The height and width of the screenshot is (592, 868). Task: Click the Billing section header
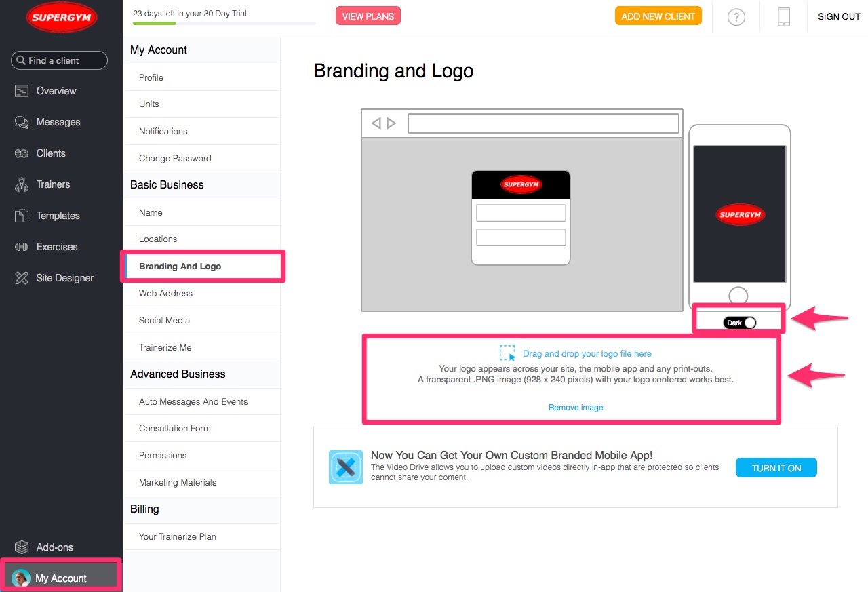(144, 509)
